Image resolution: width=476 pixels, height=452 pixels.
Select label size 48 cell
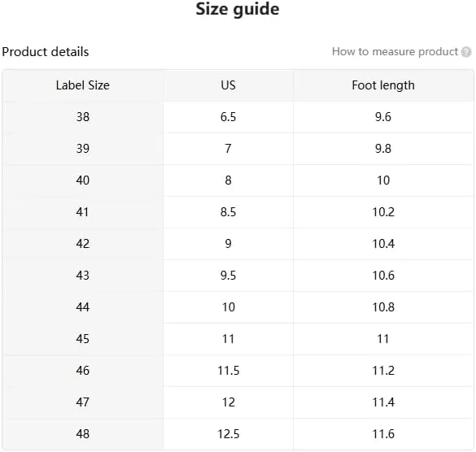[x=83, y=434]
